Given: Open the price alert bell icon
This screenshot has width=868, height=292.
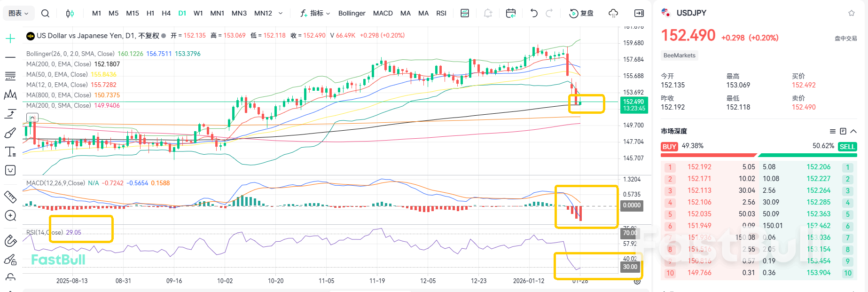Looking at the screenshot, I should [x=488, y=13].
